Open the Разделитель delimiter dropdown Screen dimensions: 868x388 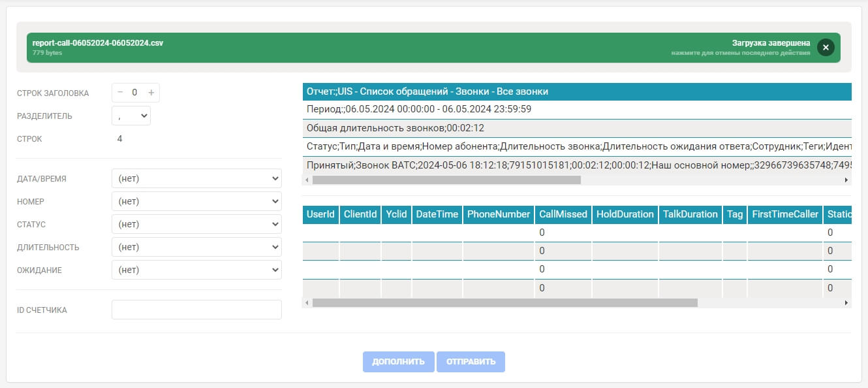131,116
